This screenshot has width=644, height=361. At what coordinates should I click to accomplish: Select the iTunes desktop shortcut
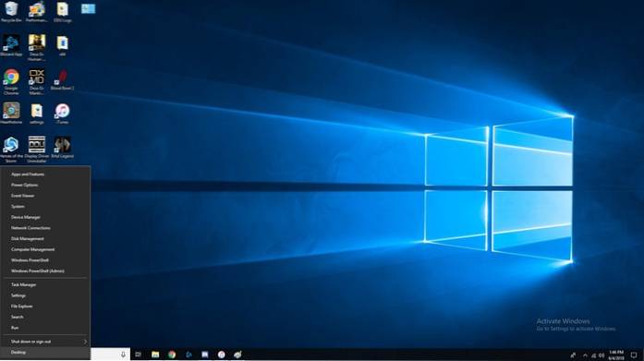63,114
